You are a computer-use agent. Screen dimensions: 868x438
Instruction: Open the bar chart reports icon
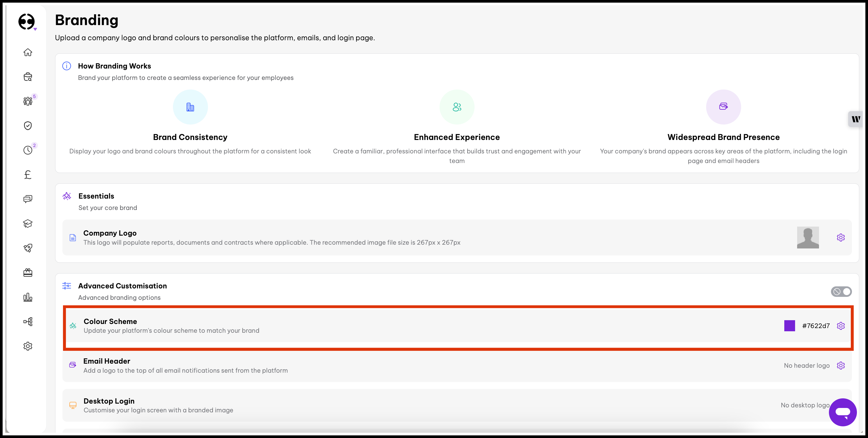point(28,297)
